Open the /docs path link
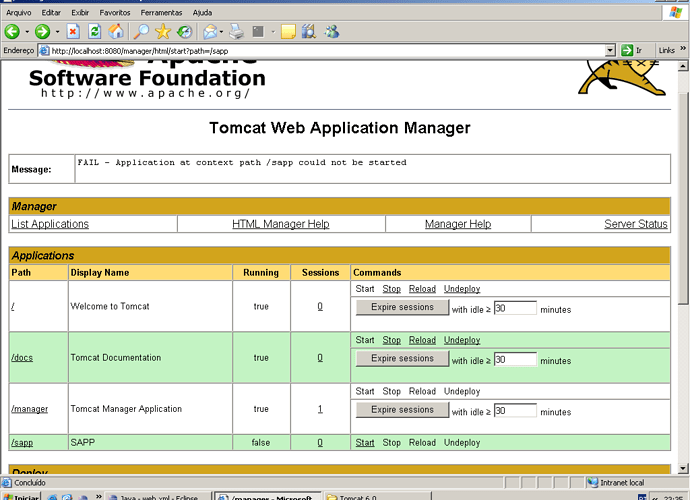Image resolution: width=690 pixels, height=500 pixels. [x=22, y=358]
